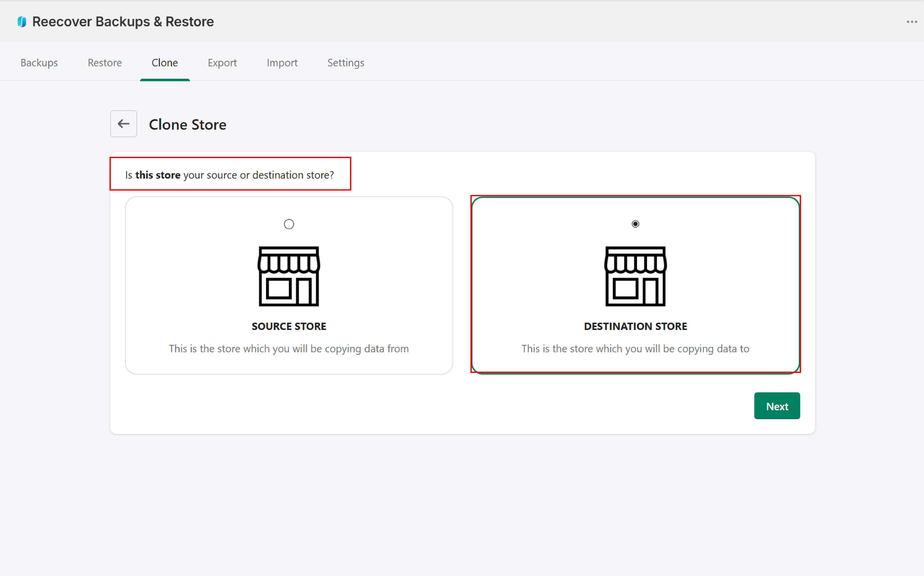924x576 pixels.
Task: Open the Clone tab
Action: tap(165, 63)
